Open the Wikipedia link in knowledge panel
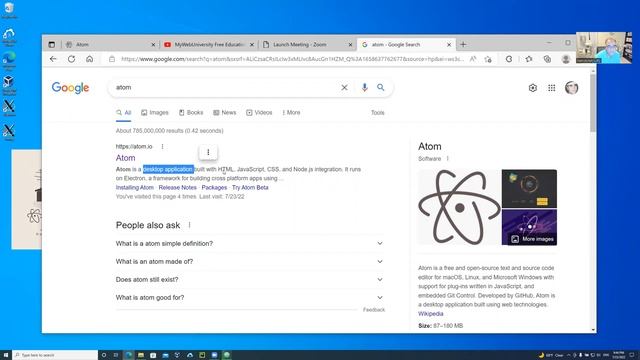The width and height of the screenshot is (640, 360). click(x=431, y=314)
